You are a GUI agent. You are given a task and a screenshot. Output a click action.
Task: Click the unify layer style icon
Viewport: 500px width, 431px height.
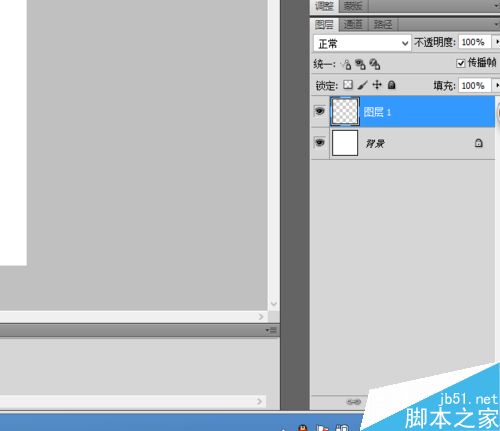(375, 64)
